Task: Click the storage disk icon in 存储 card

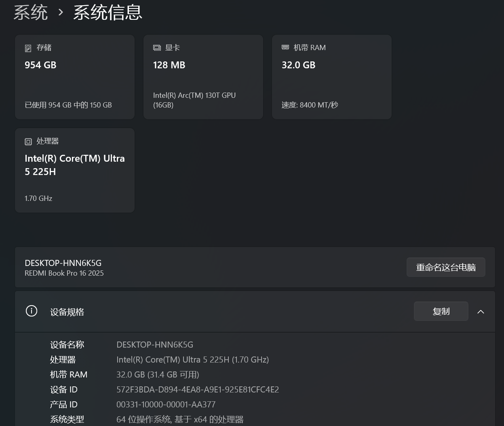Action: [x=28, y=48]
